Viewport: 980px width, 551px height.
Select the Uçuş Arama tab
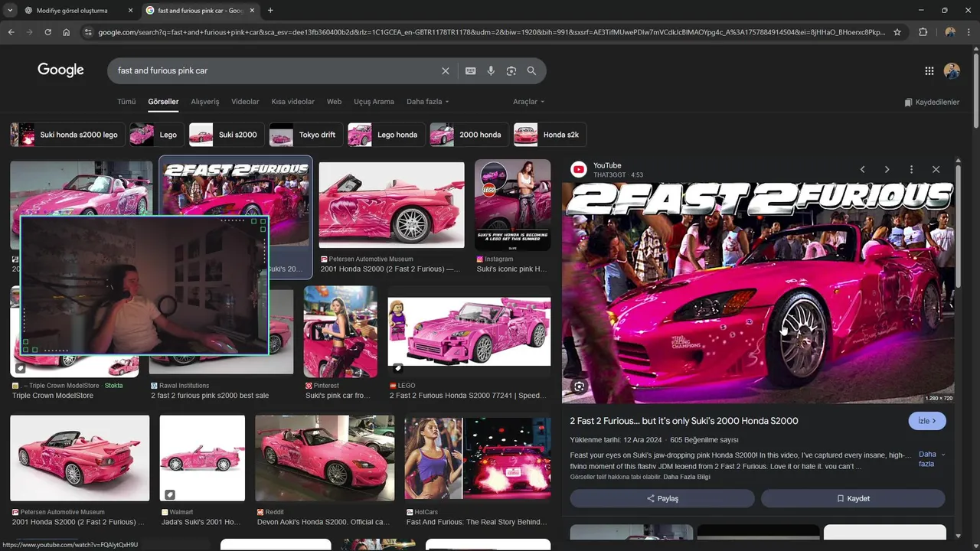[x=374, y=102]
